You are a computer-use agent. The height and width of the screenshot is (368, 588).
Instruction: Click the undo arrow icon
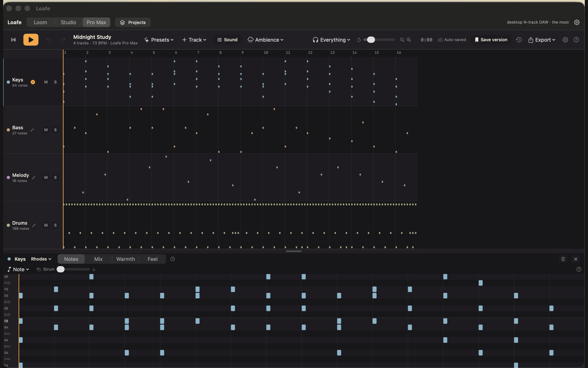click(x=48, y=40)
